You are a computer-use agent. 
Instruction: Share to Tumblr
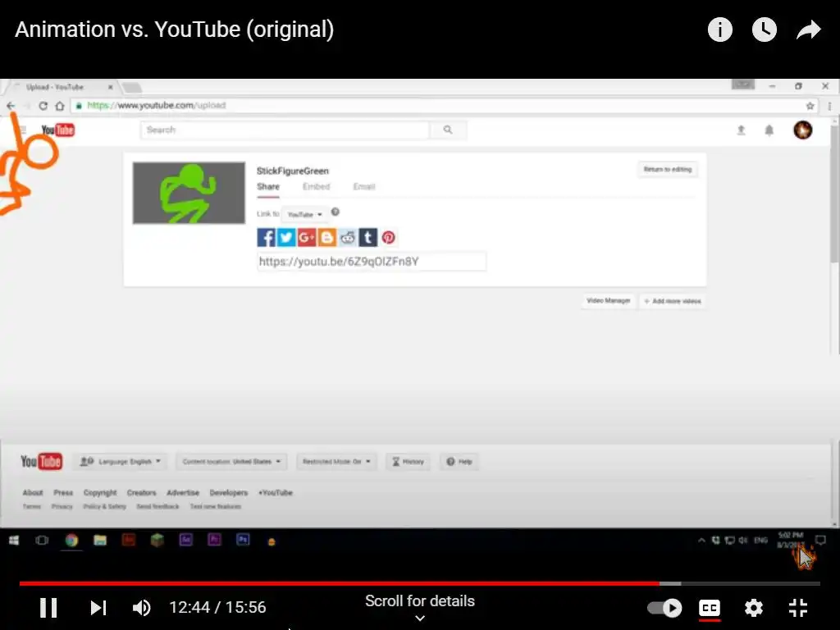[x=368, y=237]
